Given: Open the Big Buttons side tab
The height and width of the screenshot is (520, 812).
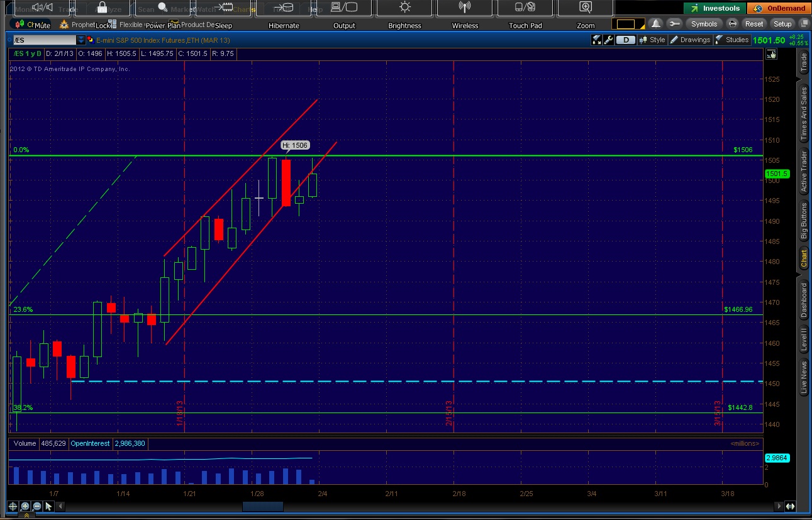Looking at the screenshot, I should tap(804, 221).
